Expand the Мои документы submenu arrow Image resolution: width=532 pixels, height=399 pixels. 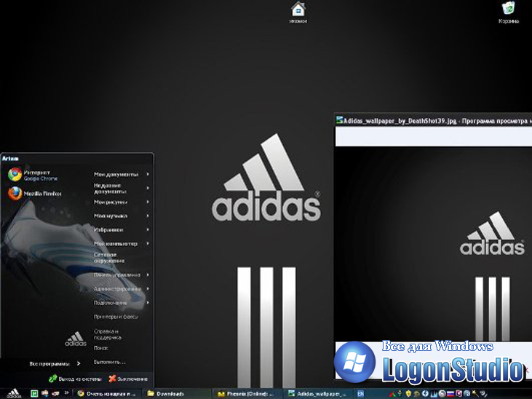(x=148, y=174)
